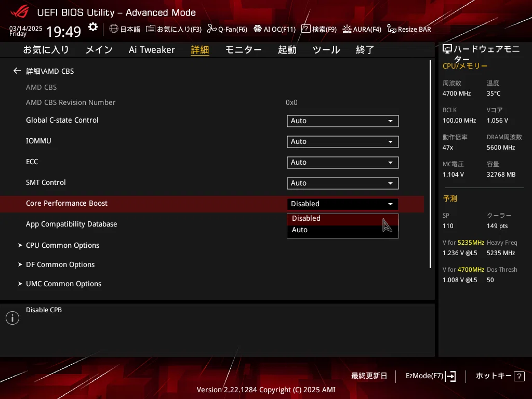Click the AI OC brain icon
The image size is (532, 399).
258,29
